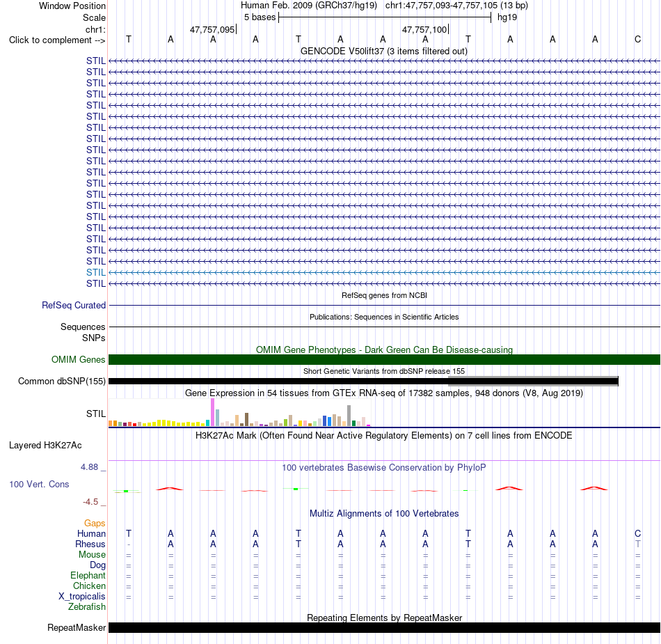Click the STIL label of GTEx track
This screenshot has height=644, width=661.
coord(96,414)
